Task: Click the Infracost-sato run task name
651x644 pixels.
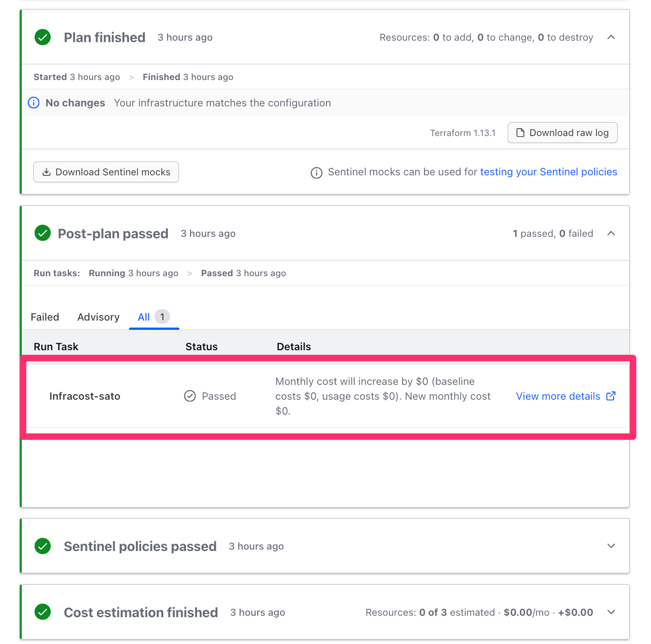Action: [85, 396]
